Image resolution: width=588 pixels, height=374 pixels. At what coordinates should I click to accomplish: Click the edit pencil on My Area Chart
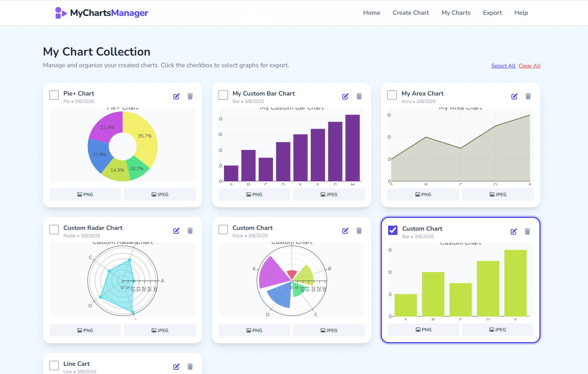pos(514,96)
